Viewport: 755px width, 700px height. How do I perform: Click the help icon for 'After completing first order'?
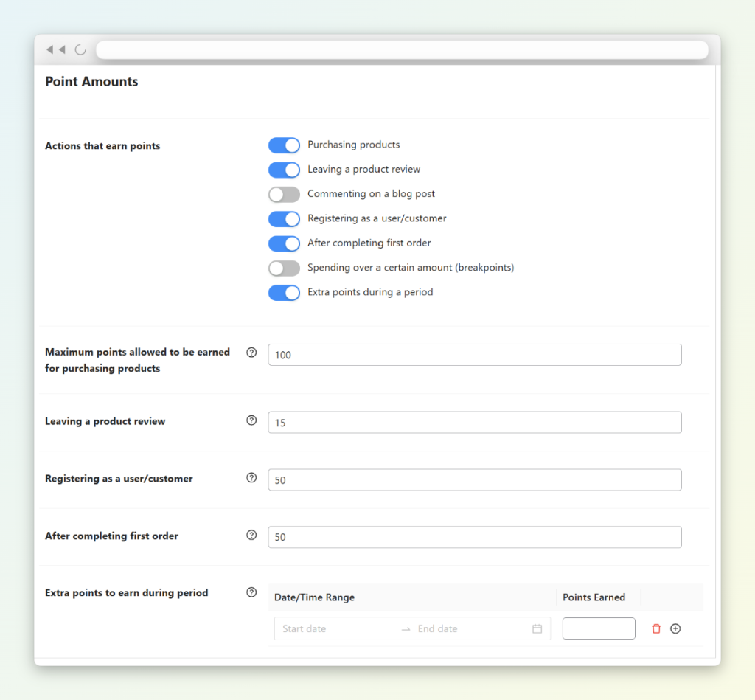251,535
